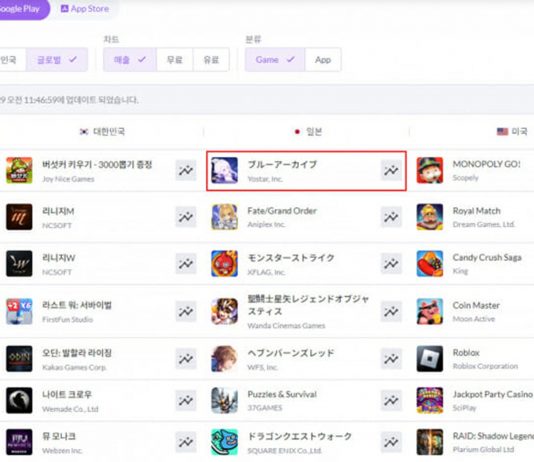The height and width of the screenshot is (462, 534).
Task: Click the ヘブンバーンズレッド app icon
Action: (224, 359)
